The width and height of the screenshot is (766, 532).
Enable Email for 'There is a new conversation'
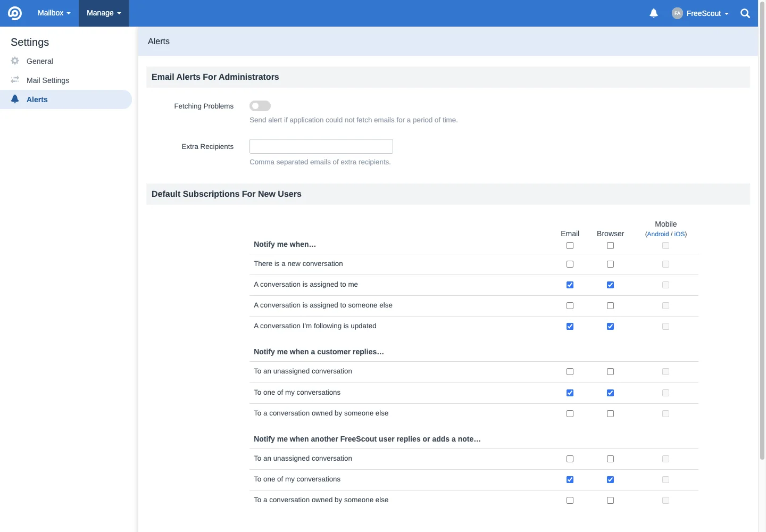570,264
